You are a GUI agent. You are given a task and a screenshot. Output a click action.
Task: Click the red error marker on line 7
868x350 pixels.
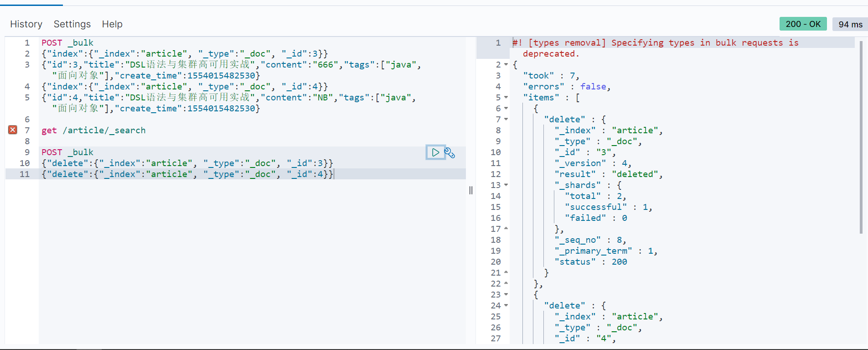pos(13,130)
